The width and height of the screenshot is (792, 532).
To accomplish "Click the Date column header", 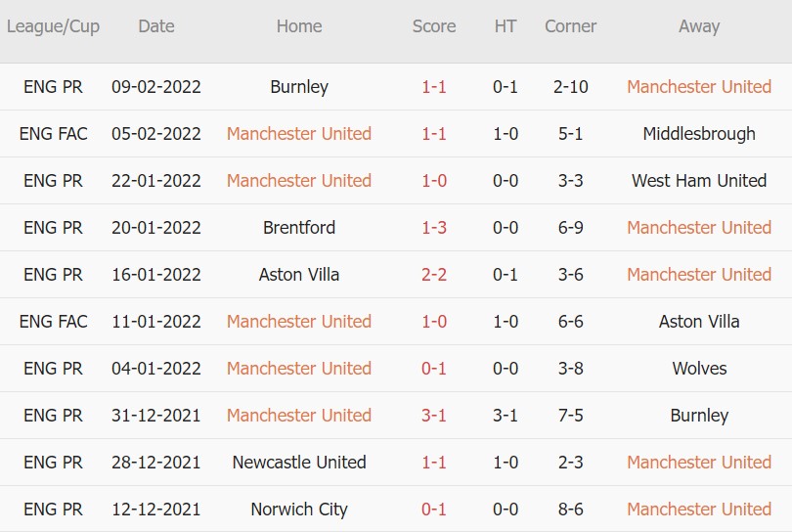I will [x=156, y=26].
